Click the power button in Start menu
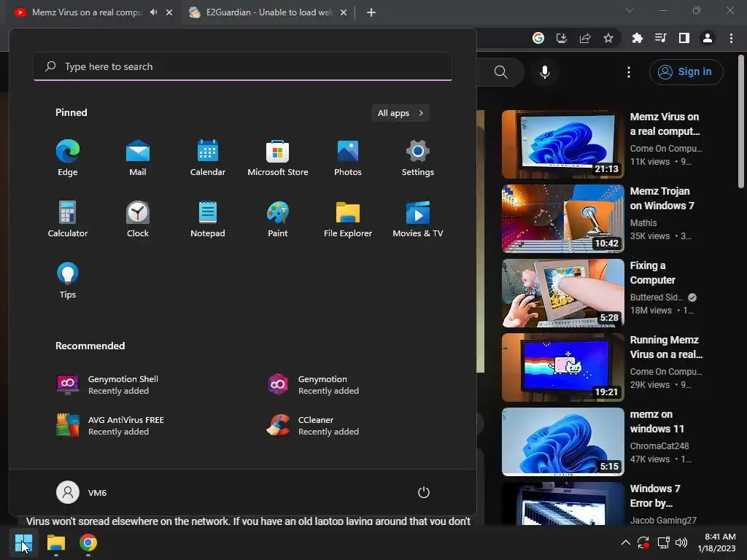This screenshot has width=747, height=560. pos(424,492)
